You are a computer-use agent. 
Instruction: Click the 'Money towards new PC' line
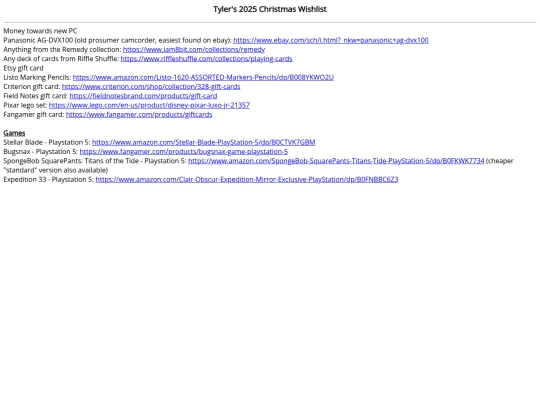coord(40,31)
